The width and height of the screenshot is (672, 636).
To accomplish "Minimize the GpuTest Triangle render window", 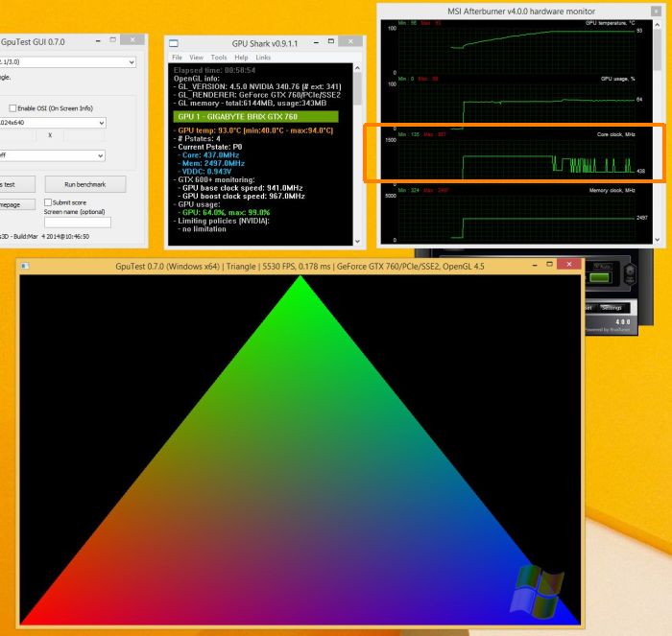I will point(535,265).
